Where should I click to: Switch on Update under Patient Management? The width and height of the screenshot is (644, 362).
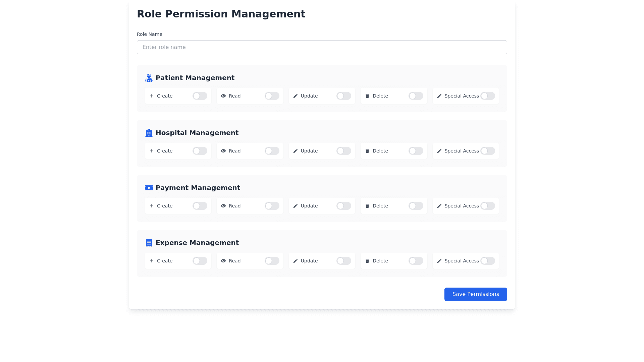tap(344, 96)
